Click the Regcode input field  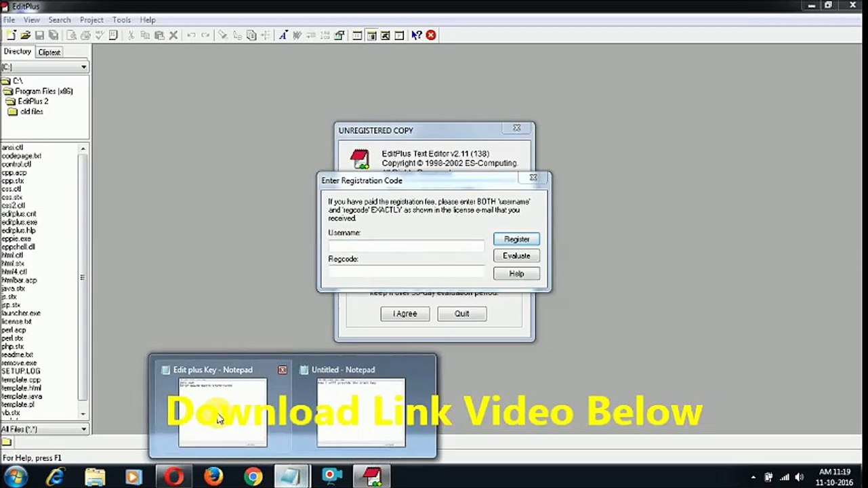point(407,271)
